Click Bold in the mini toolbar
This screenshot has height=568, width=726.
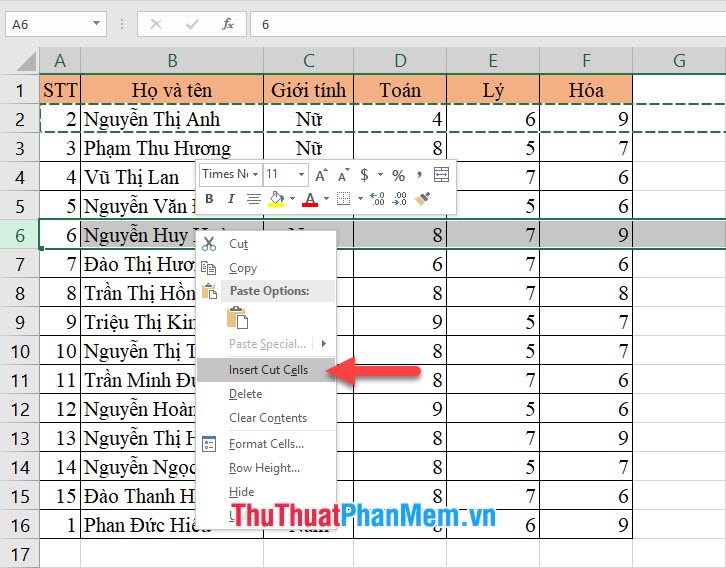click(x=209, y=199)
